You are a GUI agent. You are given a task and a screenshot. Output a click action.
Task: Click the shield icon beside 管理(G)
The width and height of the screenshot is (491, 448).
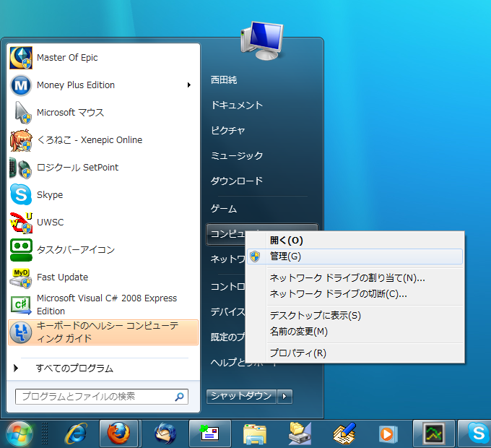point(255,257)
